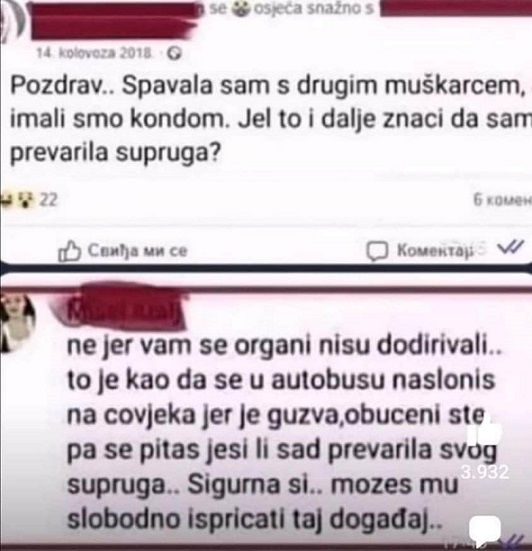Image resolution: width=532 pixels, height=551 pixels.
Task: Click the redacted poster name at top
Action: [114, 20]
